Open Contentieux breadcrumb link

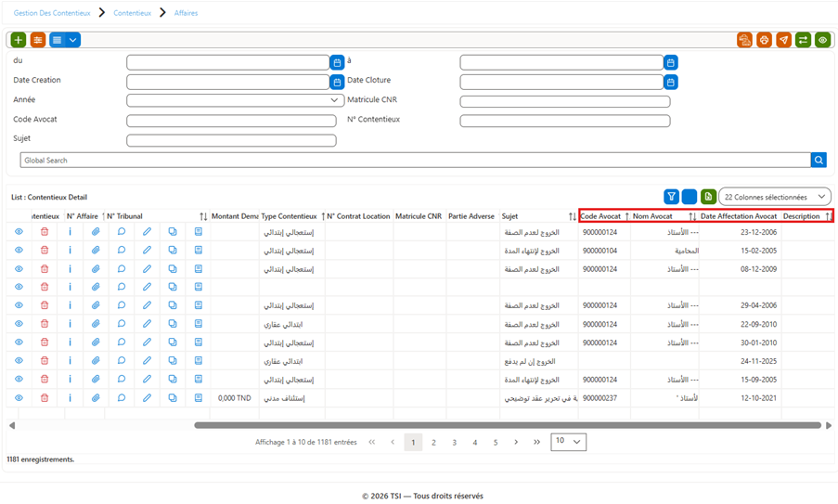click(132, 13)
